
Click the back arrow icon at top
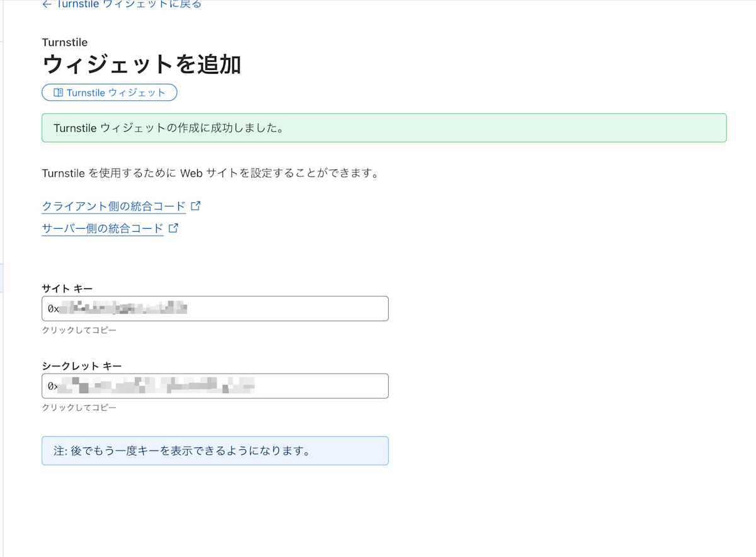coord(46,4)
